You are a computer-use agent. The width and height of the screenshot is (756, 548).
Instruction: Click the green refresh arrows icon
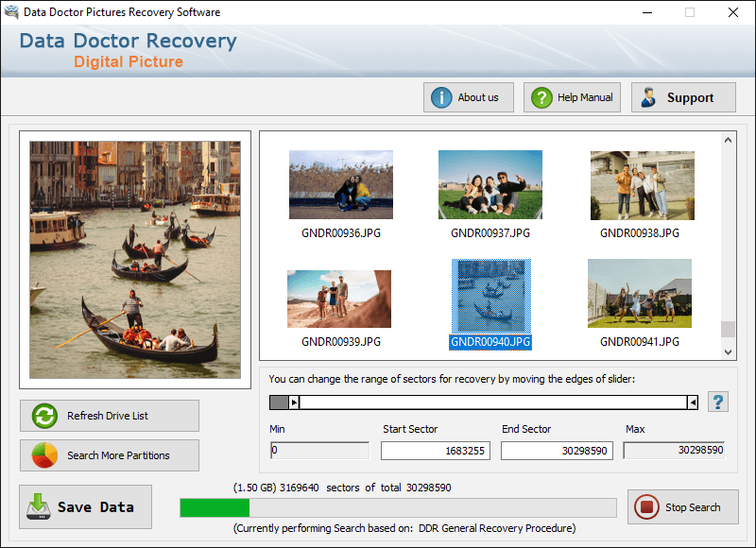tap(44, 416)
